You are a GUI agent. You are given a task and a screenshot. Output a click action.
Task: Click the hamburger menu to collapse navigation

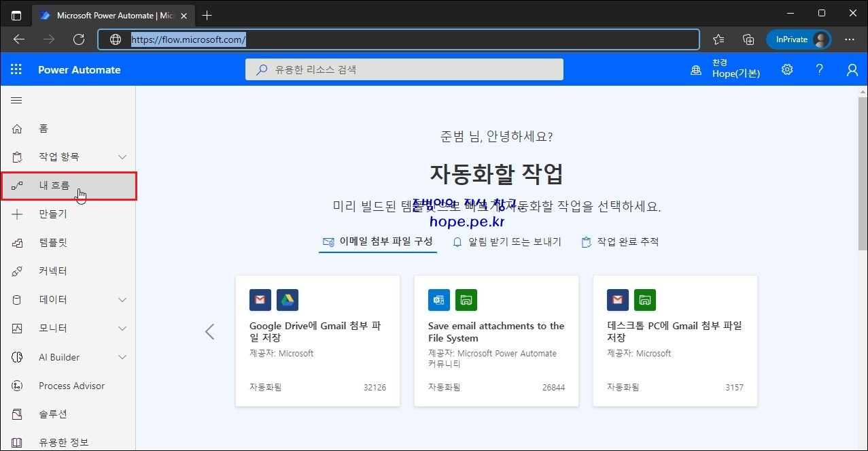(x=17, y=100)
